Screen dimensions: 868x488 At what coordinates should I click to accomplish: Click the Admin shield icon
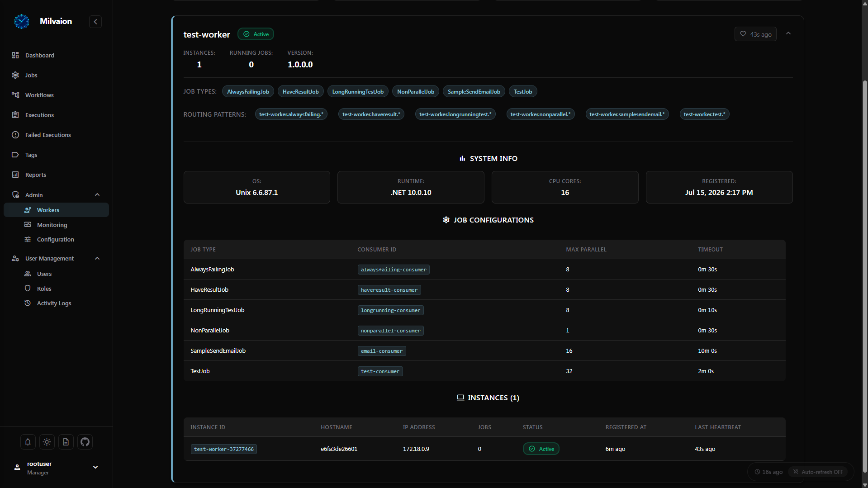pyautogui.click(x=15, y=195)
